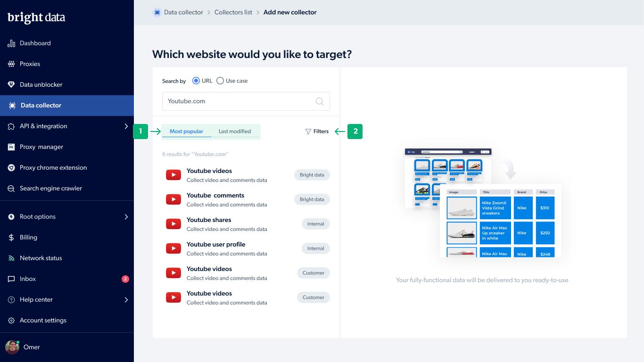Open Account settings menu item
Viewport: 644px width, 362px height.
tap(67, 321)
